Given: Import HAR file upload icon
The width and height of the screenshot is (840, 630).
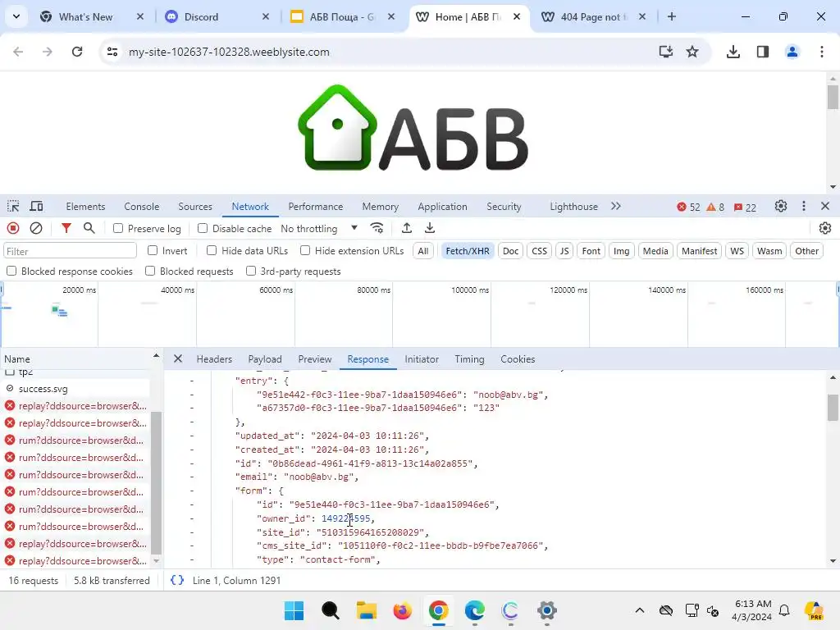Looking at the screenshot, I should tap(407, 229).
